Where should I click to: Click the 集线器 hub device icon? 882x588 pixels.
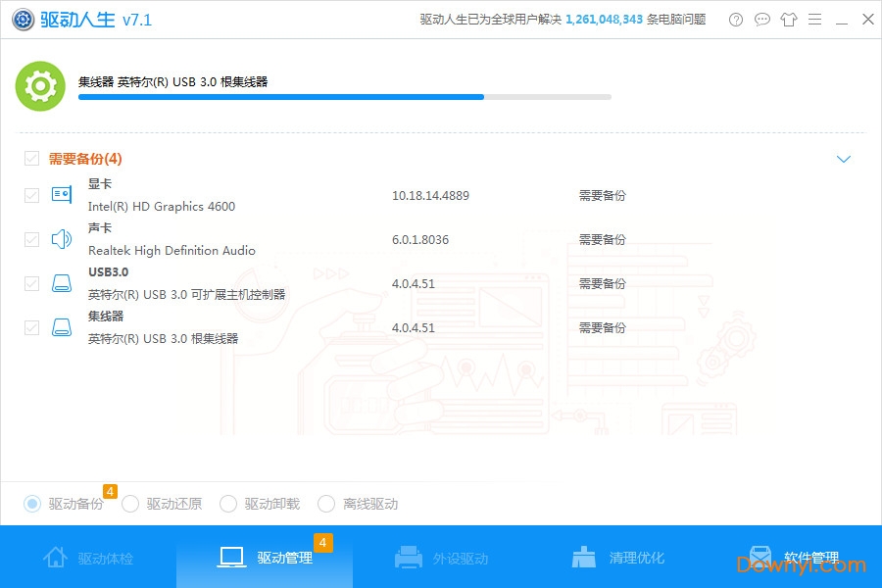61,327
